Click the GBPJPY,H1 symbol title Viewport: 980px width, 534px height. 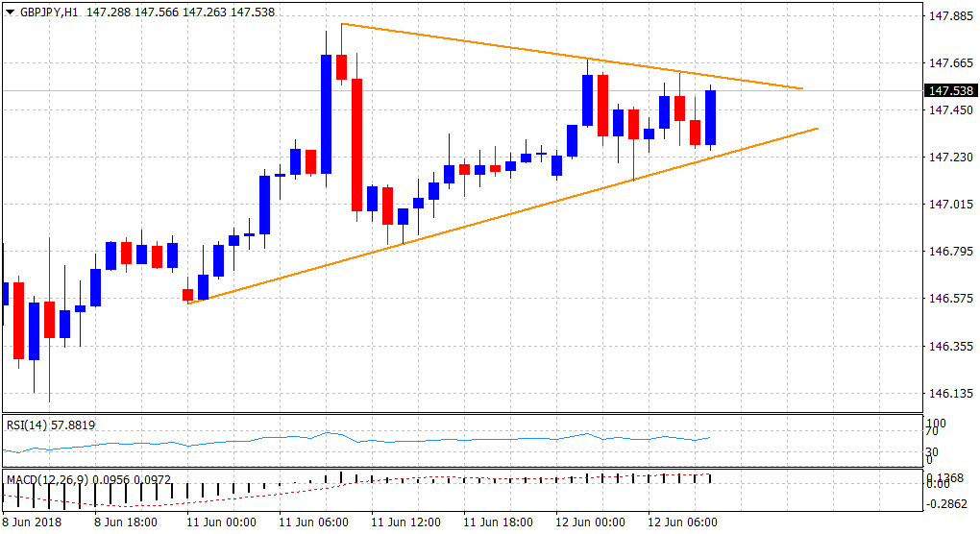49,12
